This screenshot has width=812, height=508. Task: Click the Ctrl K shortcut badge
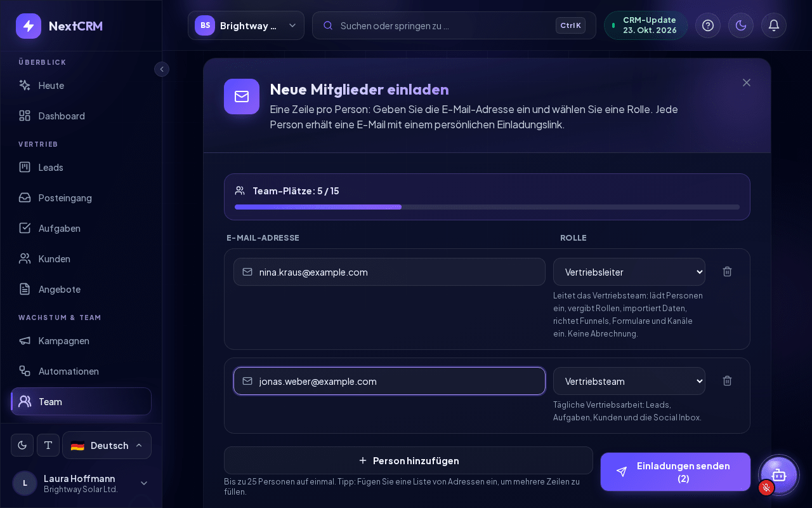pos(570,25)
